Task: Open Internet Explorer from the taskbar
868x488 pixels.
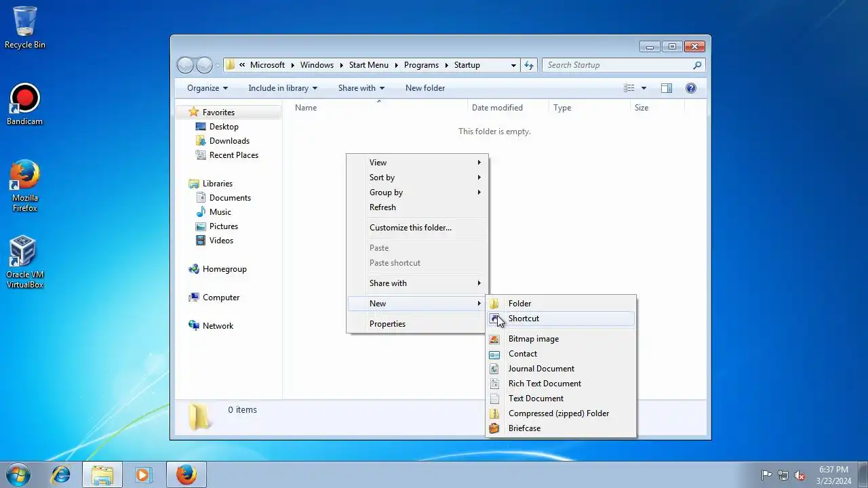Action: 61,474
